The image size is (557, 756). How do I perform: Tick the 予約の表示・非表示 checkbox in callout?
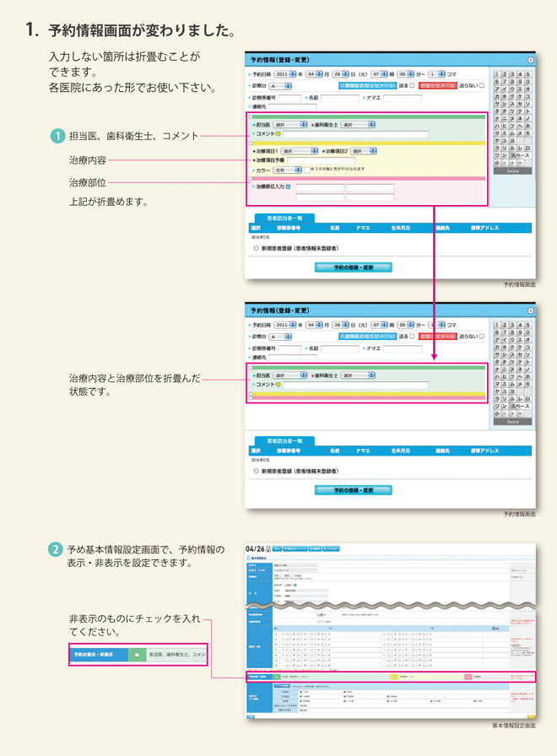click(137, 654)
